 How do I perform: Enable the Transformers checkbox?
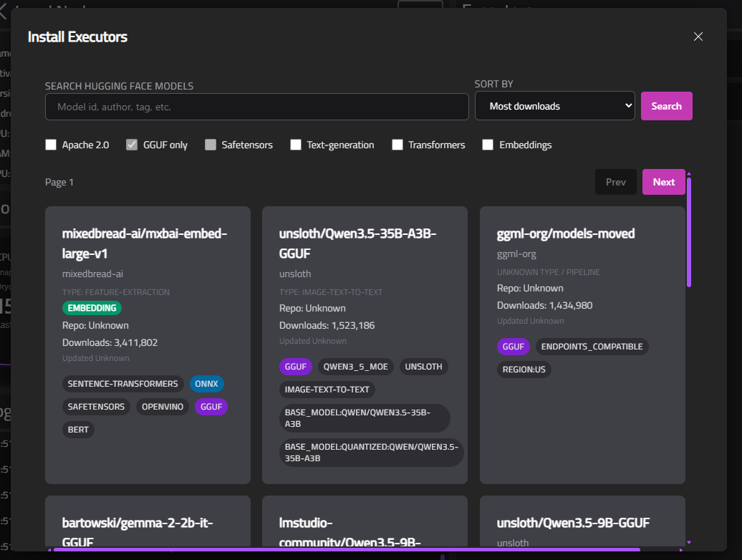coord(397,145)
